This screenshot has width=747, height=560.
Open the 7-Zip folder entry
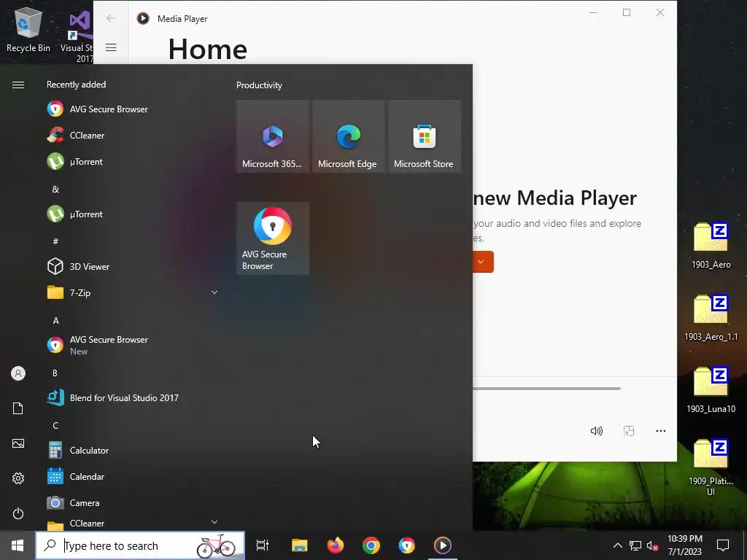133,293
